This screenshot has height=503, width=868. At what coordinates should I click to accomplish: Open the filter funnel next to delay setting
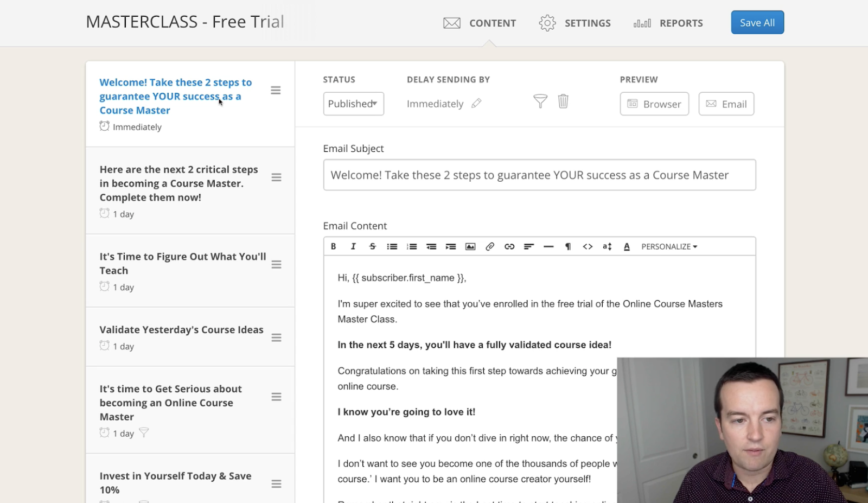coord(540,101)
